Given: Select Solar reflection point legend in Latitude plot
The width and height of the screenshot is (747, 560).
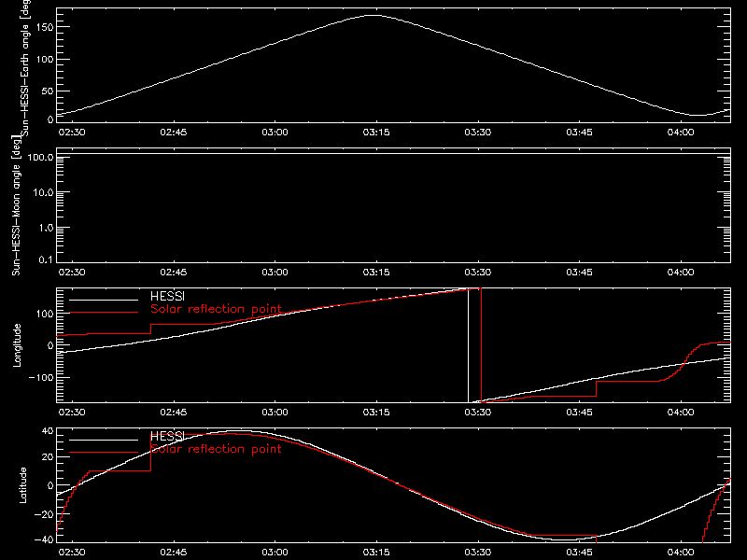Looking at the screenshot, I should point(216,449).
